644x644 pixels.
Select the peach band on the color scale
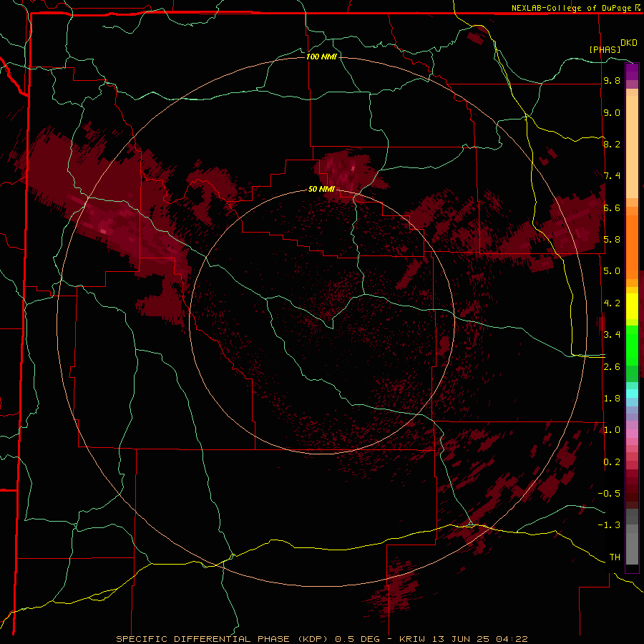[632, 144]
